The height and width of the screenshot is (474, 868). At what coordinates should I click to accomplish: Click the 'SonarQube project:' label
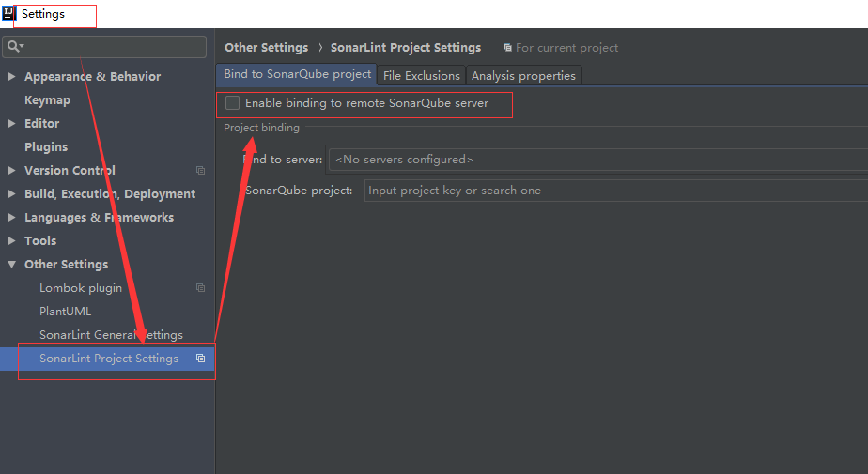click(299, 191)
